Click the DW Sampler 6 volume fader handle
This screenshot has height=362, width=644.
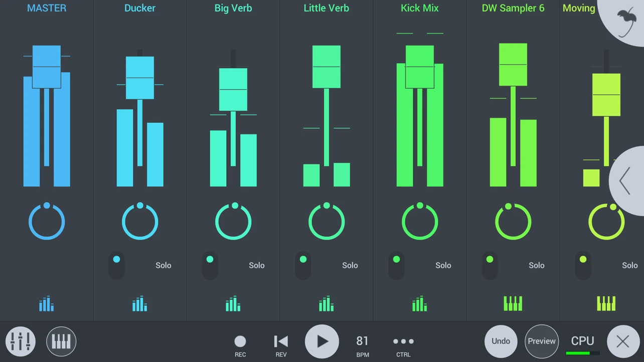[x=513, y=64]
